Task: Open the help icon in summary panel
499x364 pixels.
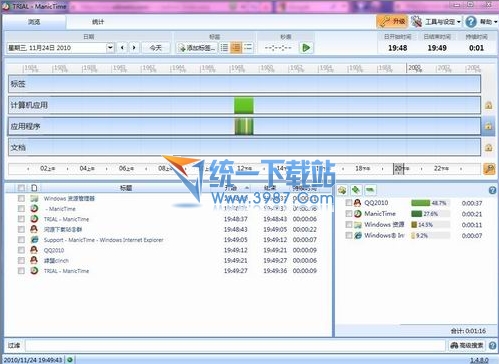Action: pyautogui.click(x=492, y=190)
